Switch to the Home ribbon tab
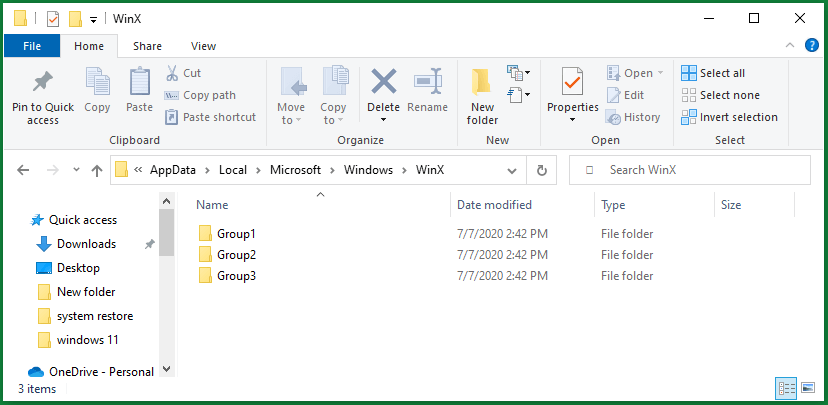The width and height of the screenshot is (828, 405). pyautogui.click(x=89, y=46)
